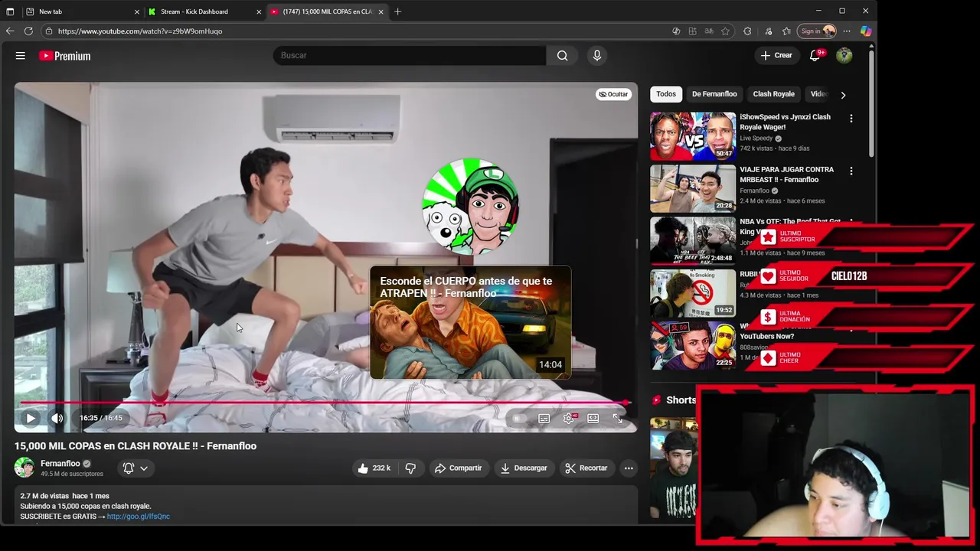Open Fernanfloo channel avatar below video

click(x=24, y=468)
